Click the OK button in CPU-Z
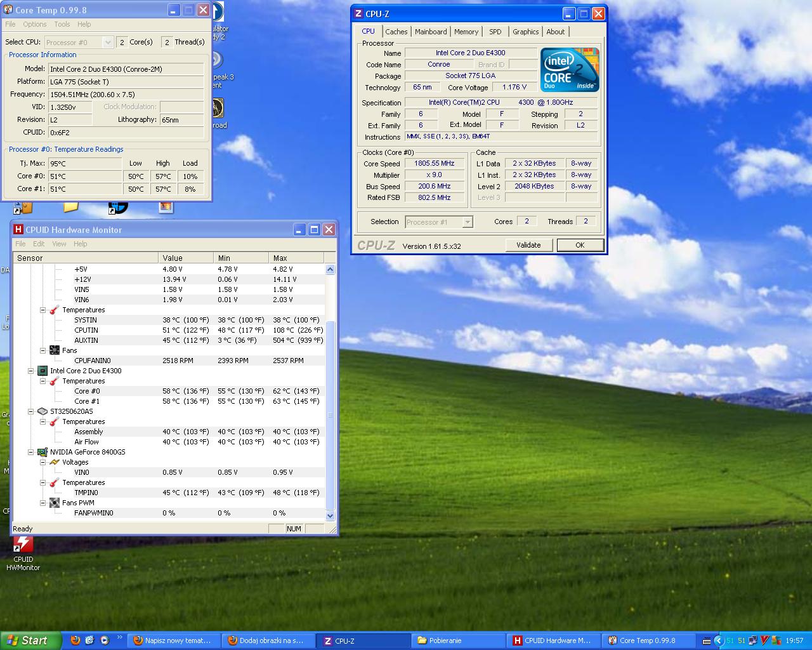The height and width of the screenshot is (650, 812). pyautogui.click(x=580, y=245)
